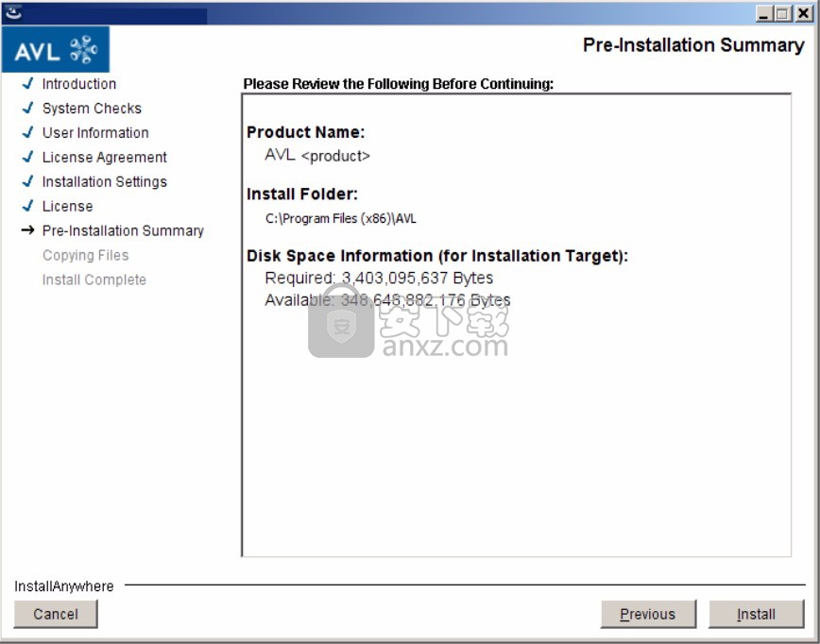The height and width of the screenshot is (644, 820).
Task: Minimize the installer window
Action: [x=764, y=13]
